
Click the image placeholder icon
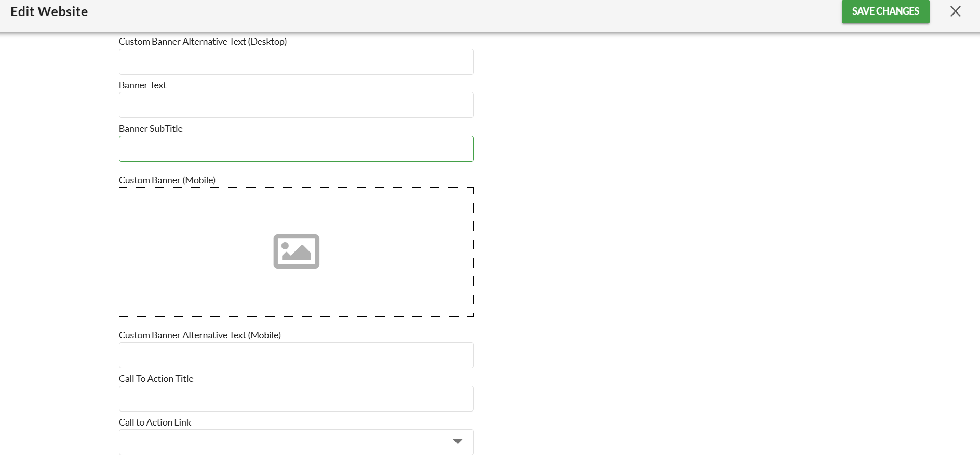coord(296,251)
